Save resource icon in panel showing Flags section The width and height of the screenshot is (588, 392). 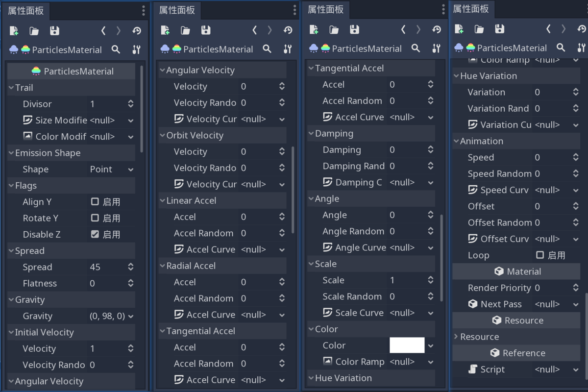pyautogui.click(x=54, y=31)
